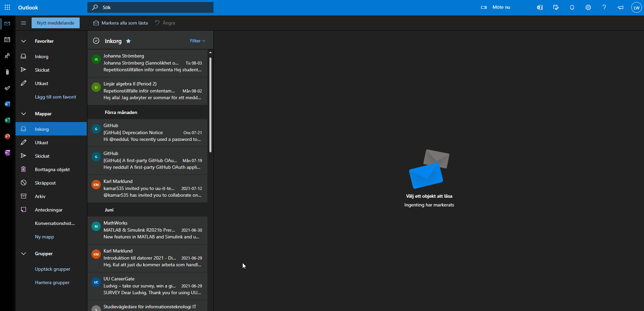Open the To Do checkmark icon

pyautogui.click(x=7, y=88)
